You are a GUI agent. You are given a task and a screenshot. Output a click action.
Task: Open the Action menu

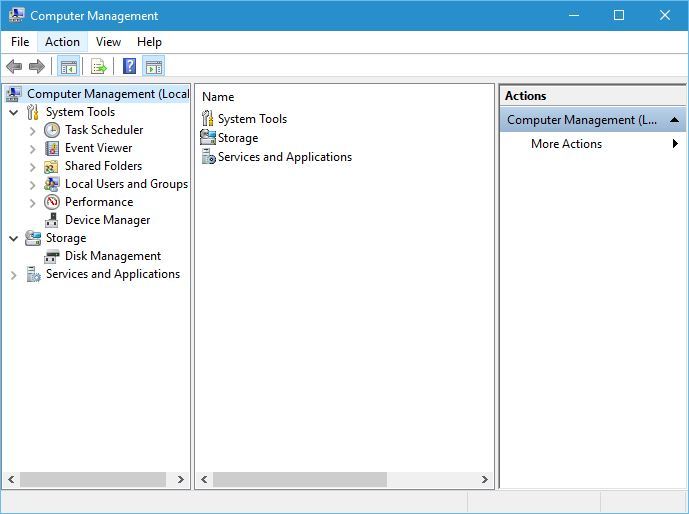[x=62, y=42]
